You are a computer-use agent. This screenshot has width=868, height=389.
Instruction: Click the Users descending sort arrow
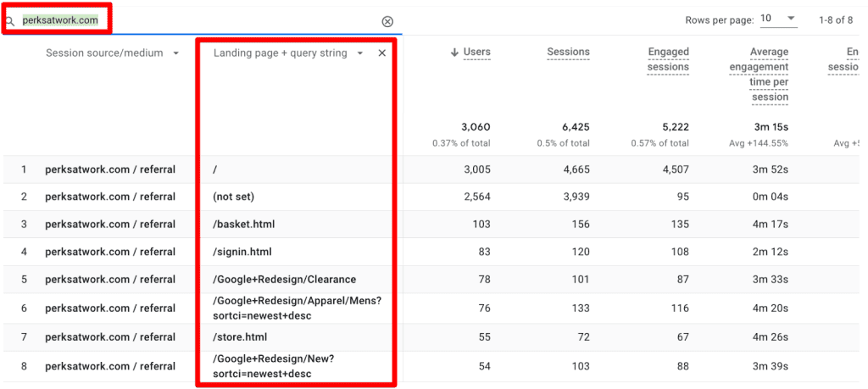(454, 52)
